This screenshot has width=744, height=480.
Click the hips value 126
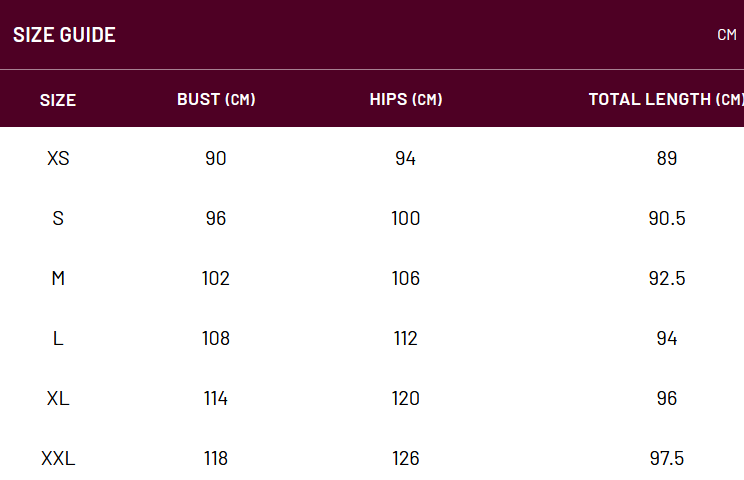(x=406, y=458)
